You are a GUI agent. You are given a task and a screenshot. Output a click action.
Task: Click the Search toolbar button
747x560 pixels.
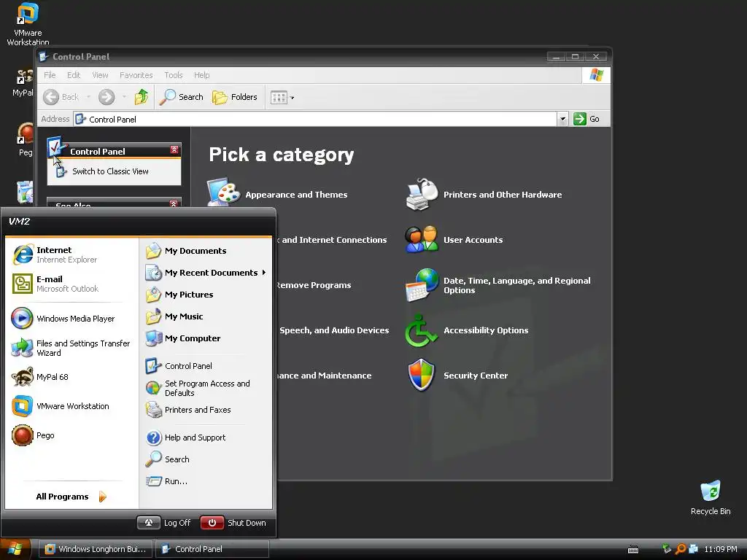click(182, 97)
